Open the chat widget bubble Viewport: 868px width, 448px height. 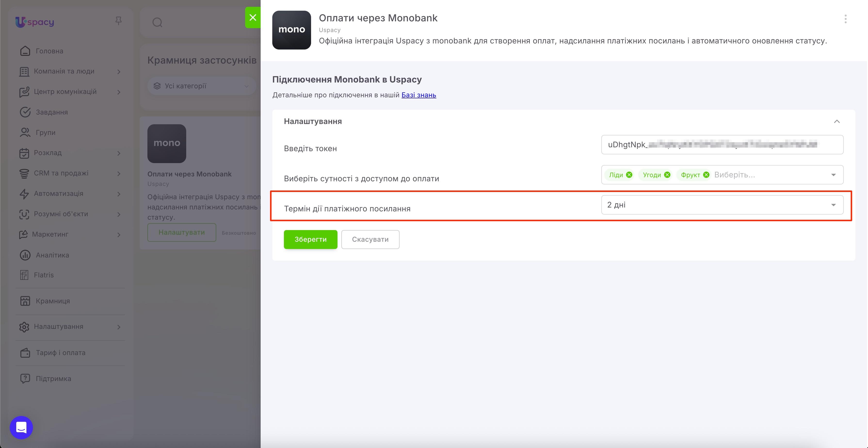(21, 427)
